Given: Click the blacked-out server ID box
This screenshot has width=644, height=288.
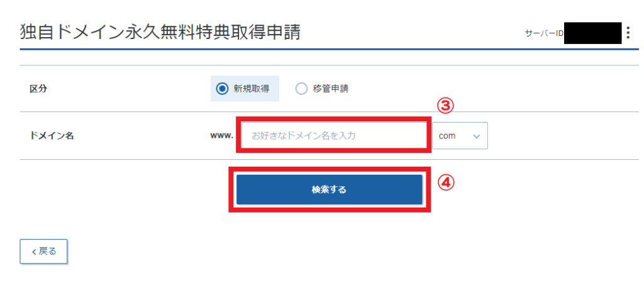Looking at the screenshot, I should coord(592,33).
